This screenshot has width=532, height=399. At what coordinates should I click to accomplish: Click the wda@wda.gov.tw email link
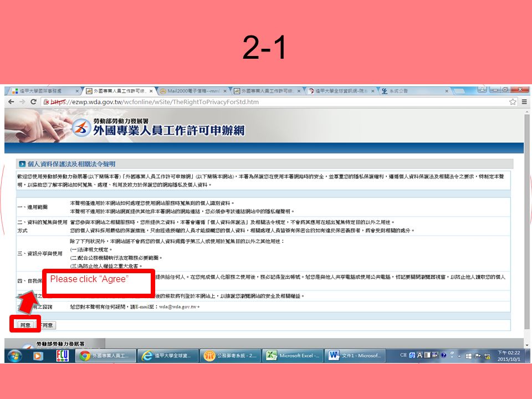point(178,306)
